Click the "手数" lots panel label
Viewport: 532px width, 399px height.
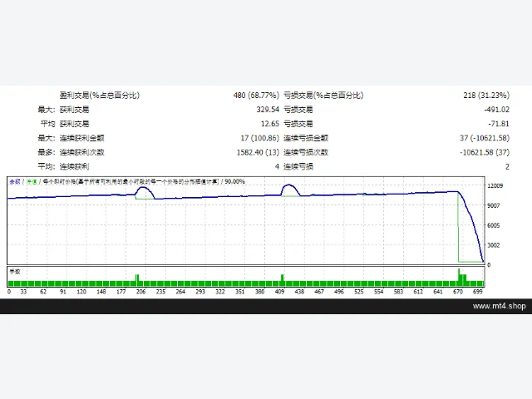click(15, 272)
